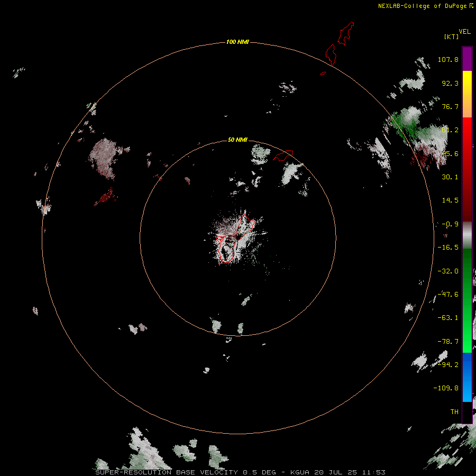Select the 107.8 velocity scale value

(448, 59)
